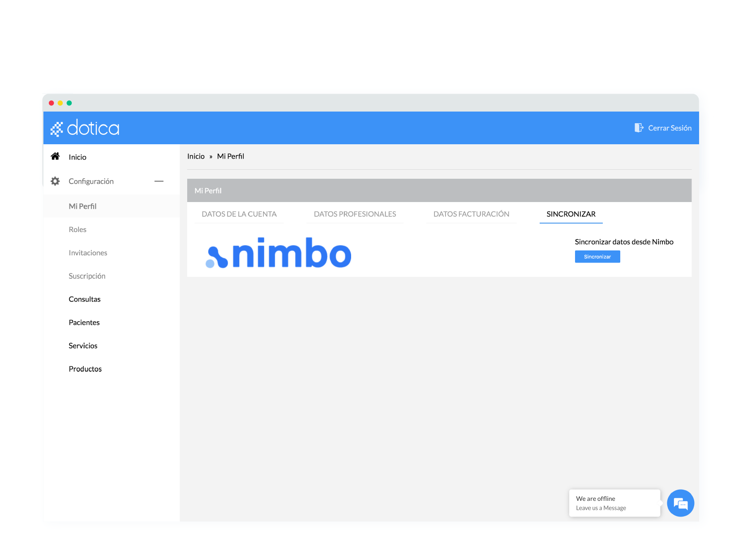Open Roles in the sidebar

click(x=77, y=230)
